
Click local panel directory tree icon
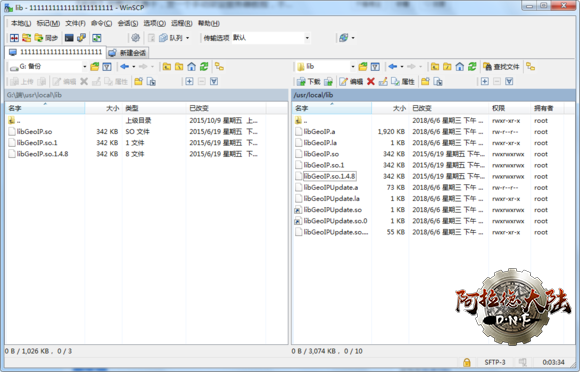(x=219, y=67)
